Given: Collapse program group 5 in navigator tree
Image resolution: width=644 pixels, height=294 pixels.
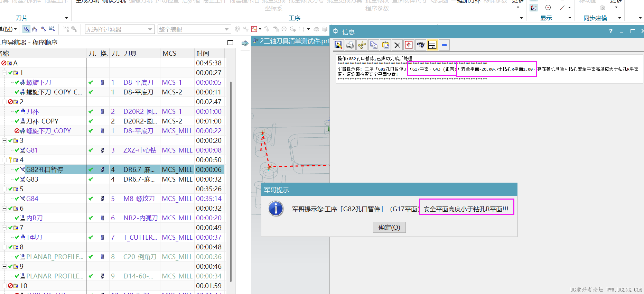Looking at the screenshot, I should pos(4,189).
